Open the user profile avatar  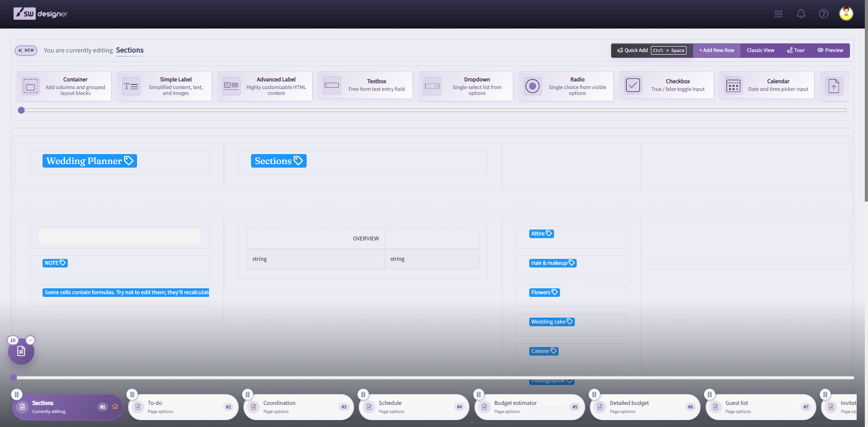pos(846,14)
